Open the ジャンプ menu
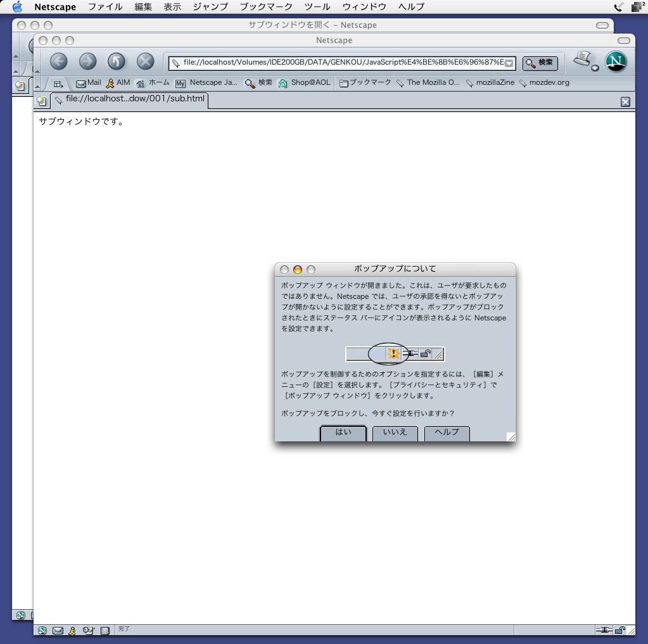The width and height of the screenshot is (648, 644). (211, 6)
